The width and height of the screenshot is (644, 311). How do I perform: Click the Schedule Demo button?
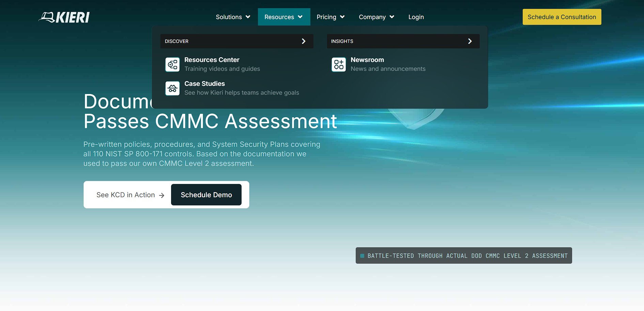coord(206,195)
